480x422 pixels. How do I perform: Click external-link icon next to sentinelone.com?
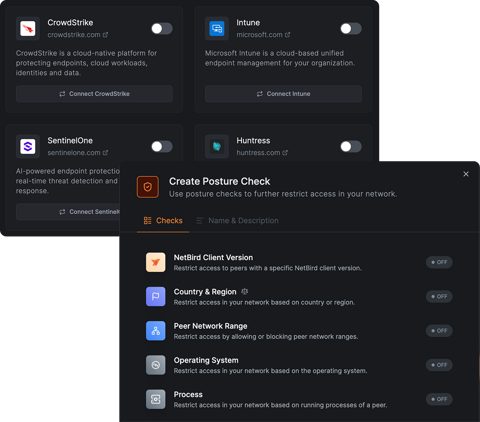[x=106, y=153]
